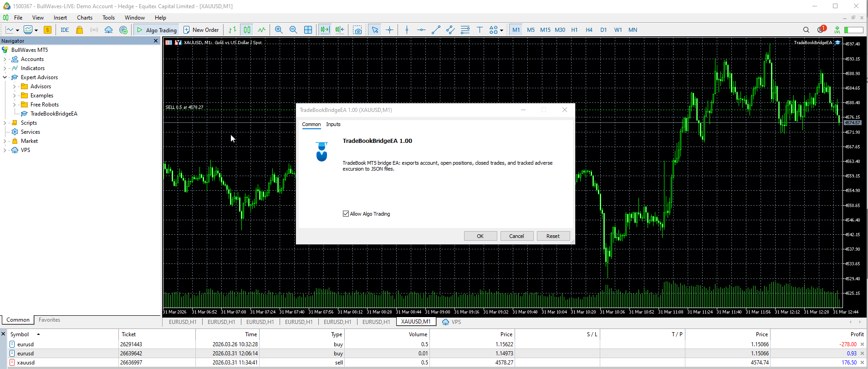Select the H4 timeframe

click(589, 30)
